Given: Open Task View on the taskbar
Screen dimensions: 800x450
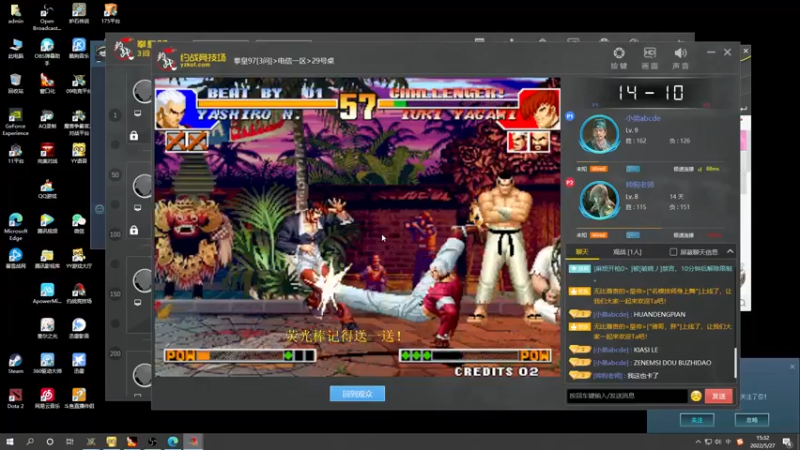Looking at the screenshot, I should (x=70, y=441).
